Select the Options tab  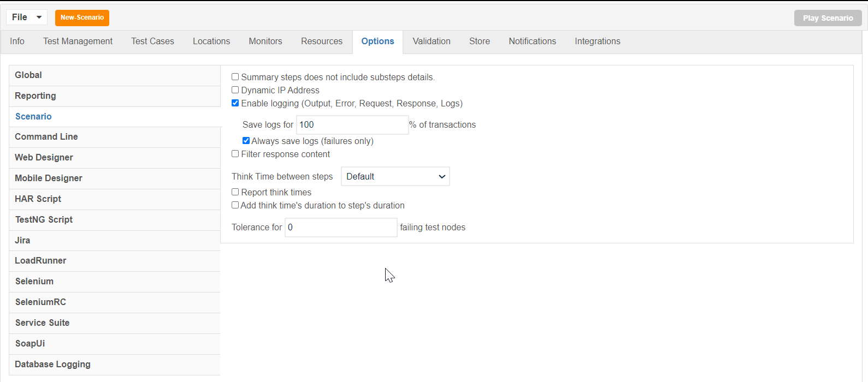(x=377, y=41)
